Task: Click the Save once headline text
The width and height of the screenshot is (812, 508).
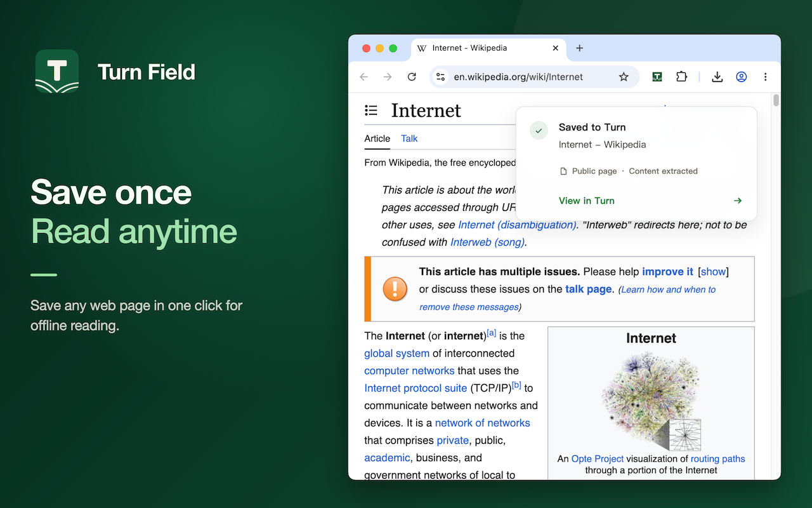Action: (111, 192)
